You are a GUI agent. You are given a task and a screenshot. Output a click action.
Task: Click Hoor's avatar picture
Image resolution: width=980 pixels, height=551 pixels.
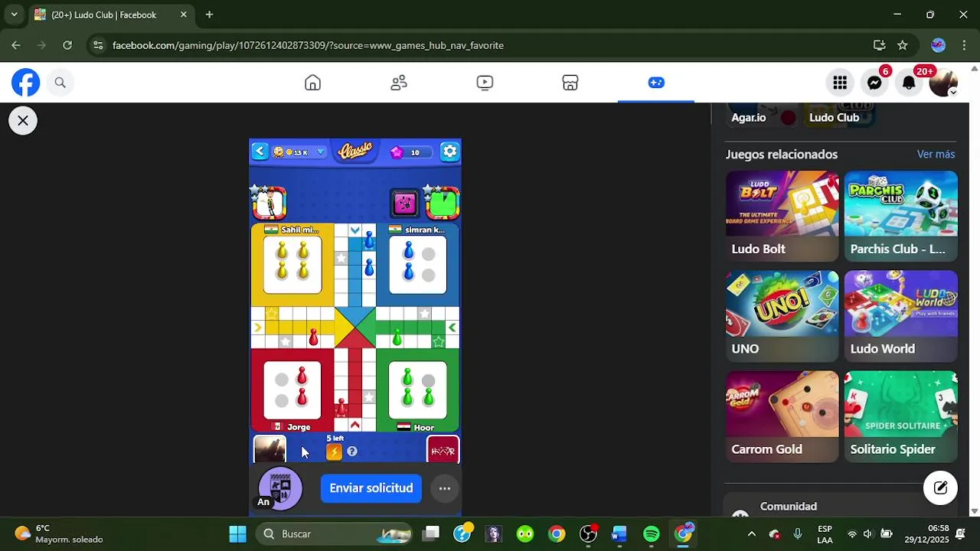[443, 449]
